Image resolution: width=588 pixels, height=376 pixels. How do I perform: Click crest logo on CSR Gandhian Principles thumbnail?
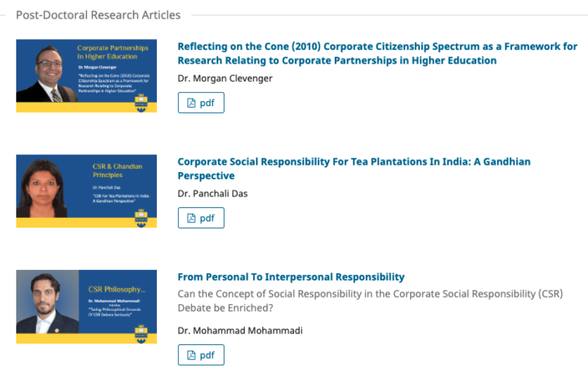pos(141,219)
